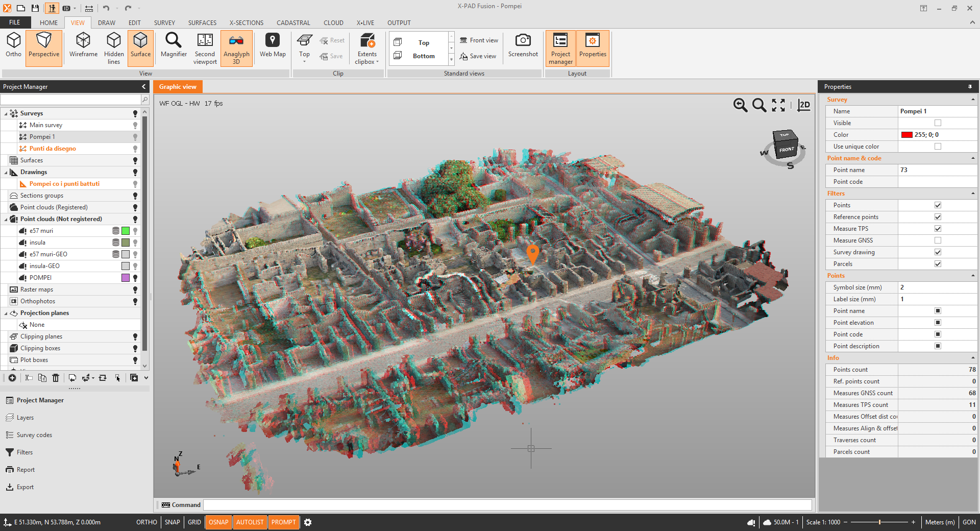The image size is (980, 531).
Task: Take a Screenshot of the view
Action: (x=523, y=46)
